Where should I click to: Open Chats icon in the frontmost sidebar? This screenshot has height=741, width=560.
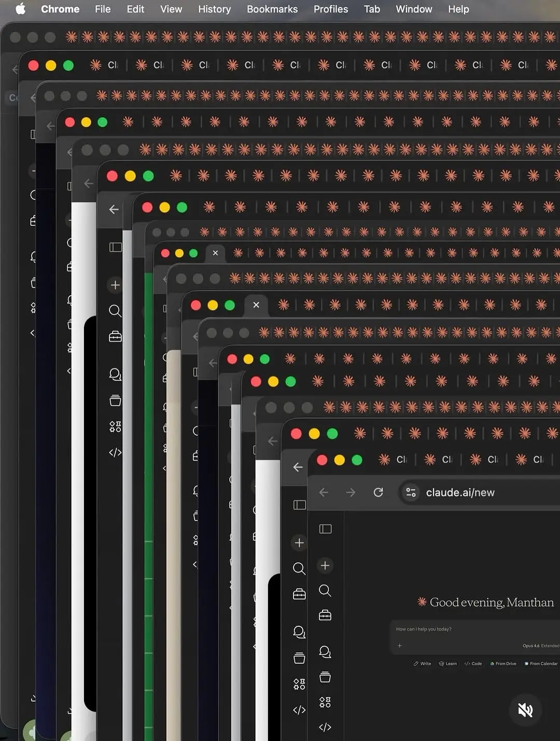pyautogui.click(x=325, y=652)
